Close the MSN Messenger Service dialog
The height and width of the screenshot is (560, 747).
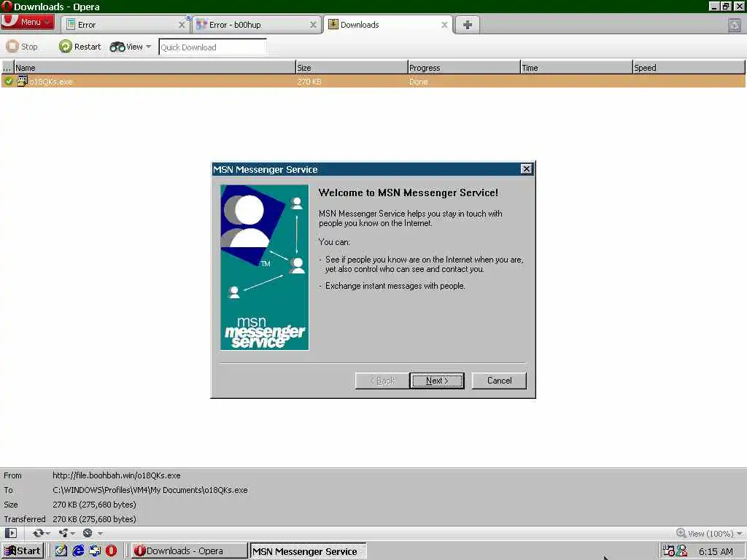(x=526, y=169)
